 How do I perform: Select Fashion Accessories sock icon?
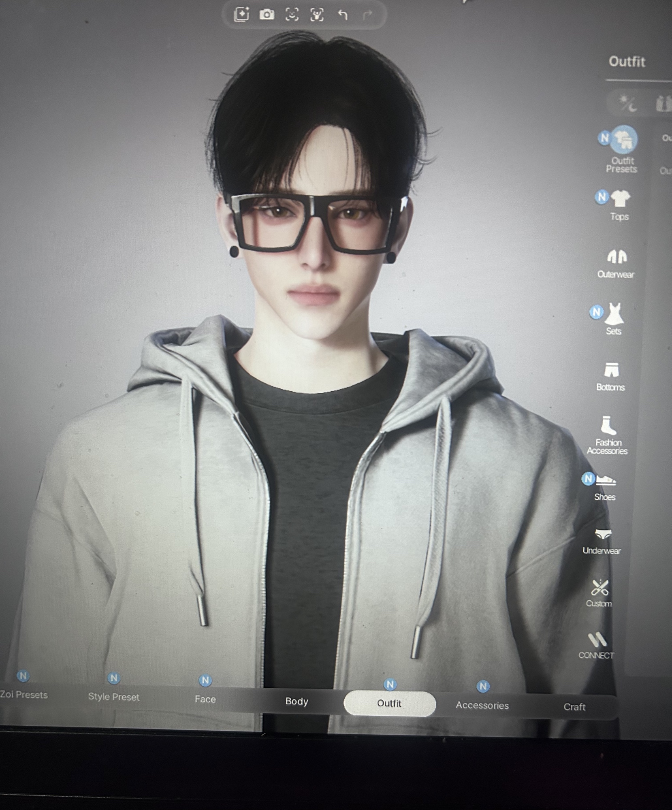pyautogui.click(x=608, y=426)
